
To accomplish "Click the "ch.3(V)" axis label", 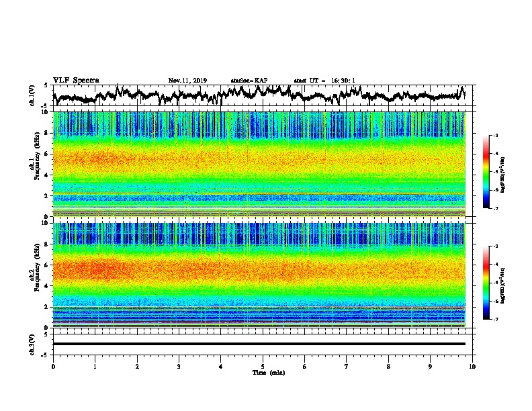I will pos(32,345).
